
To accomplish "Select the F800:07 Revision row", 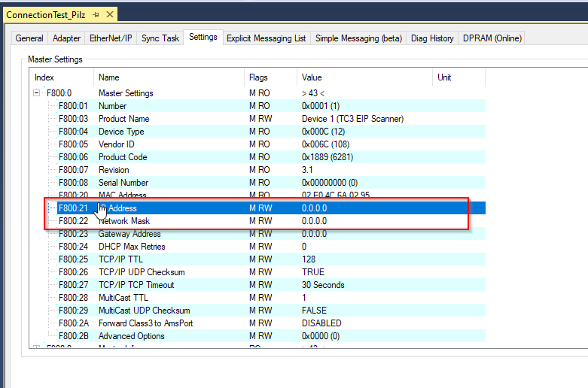I will [x=257, y=170].
